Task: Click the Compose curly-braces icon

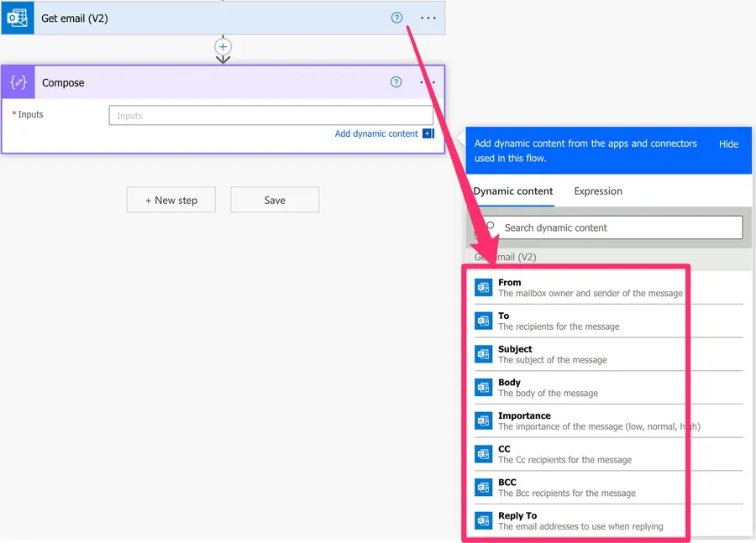Action: (x=18, y=82)
